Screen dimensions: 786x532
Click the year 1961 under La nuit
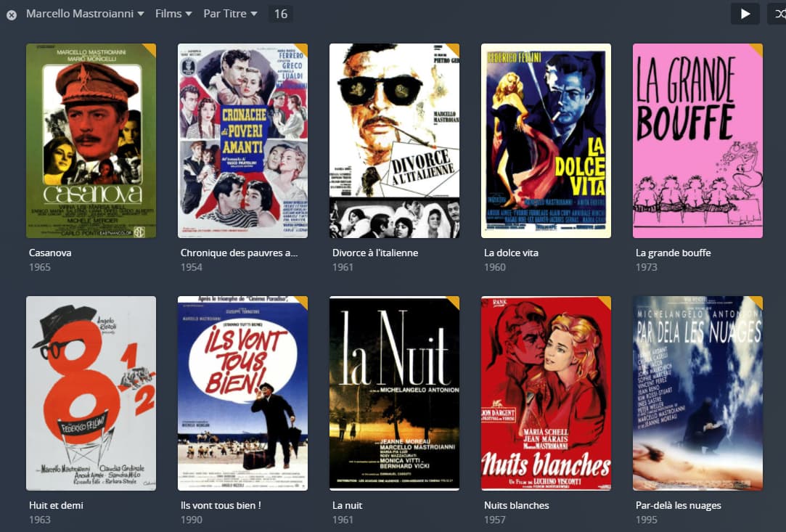click(x=343, y=520)
